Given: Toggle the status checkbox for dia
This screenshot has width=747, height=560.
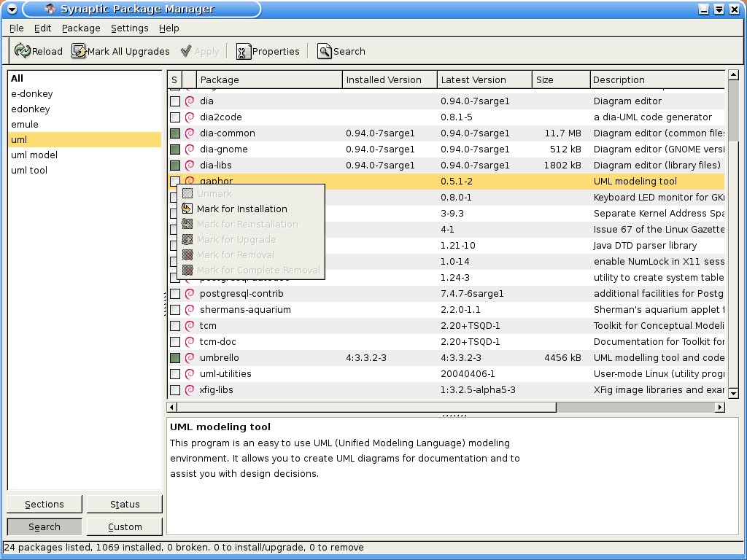Looking at the screenshot, I should coord(175,101).
